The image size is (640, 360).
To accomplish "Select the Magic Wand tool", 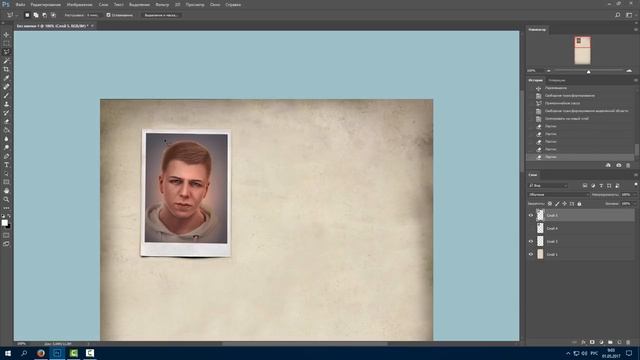I will 6,61.
